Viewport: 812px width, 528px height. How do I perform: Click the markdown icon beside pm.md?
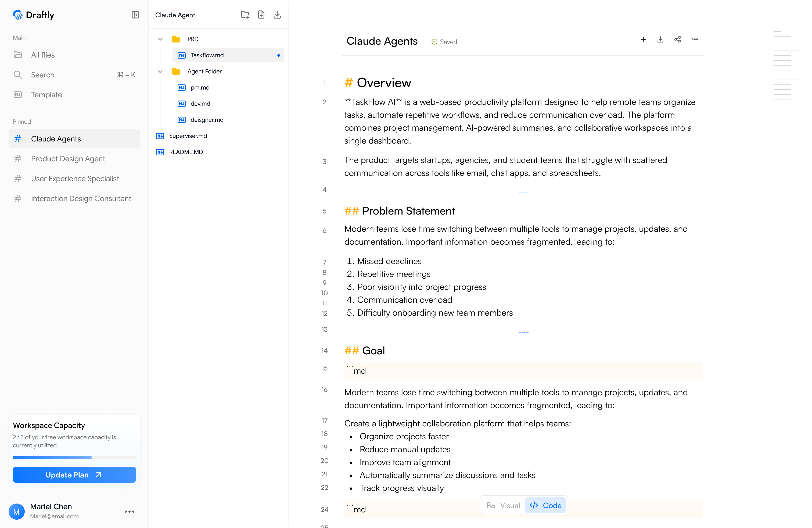pyautogui.click(x=182, y=87)
